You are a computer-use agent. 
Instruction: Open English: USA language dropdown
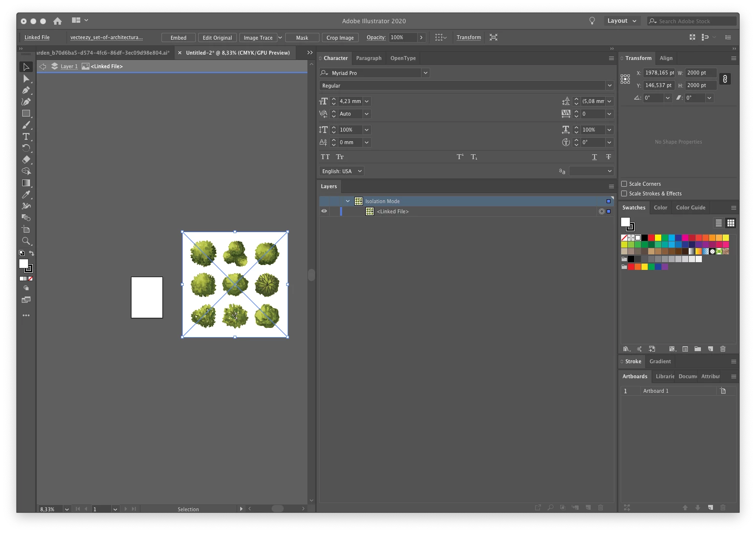point(342,171)
